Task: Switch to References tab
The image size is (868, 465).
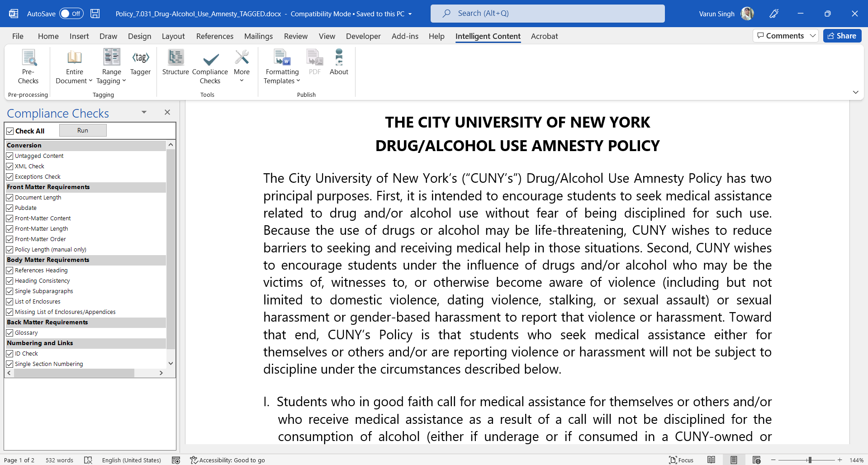Action: pos(214,36)
